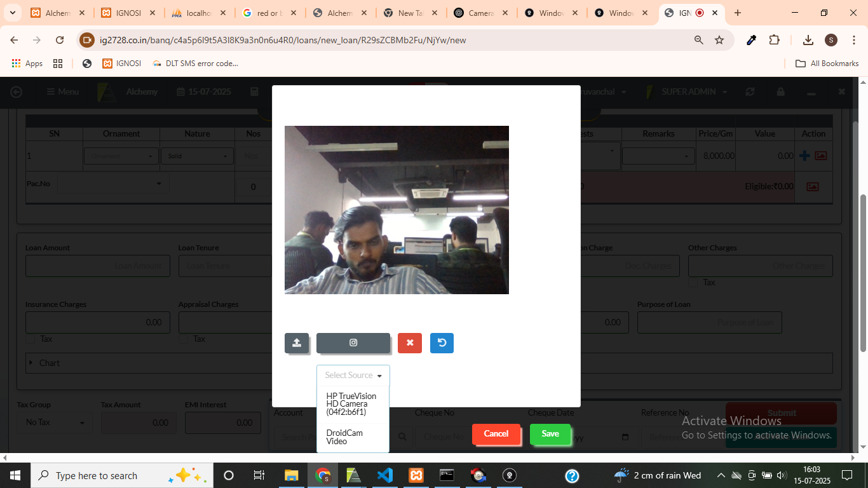Open the ornament image icon in Action column

coord(821,156)
